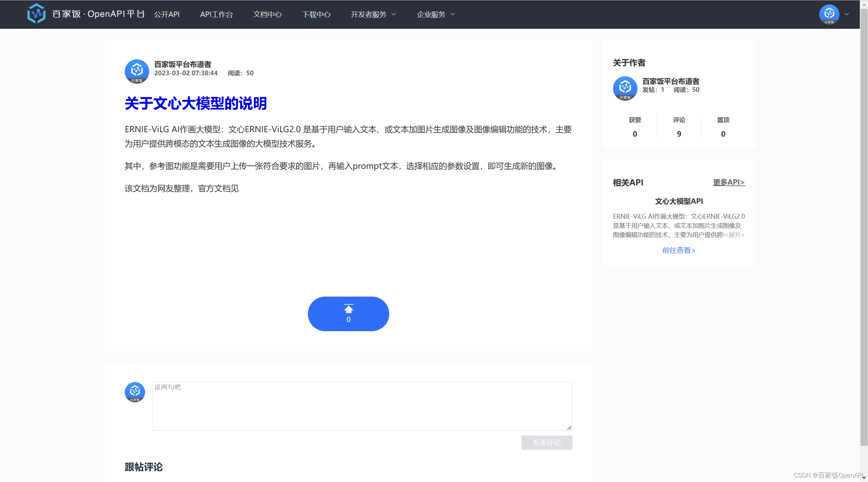
Task: Click the 发表评论 button
Action: coord(547,443)
